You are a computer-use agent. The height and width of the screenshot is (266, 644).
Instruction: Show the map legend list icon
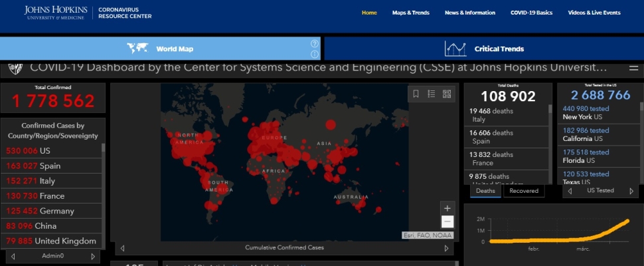tap(432, 94)
